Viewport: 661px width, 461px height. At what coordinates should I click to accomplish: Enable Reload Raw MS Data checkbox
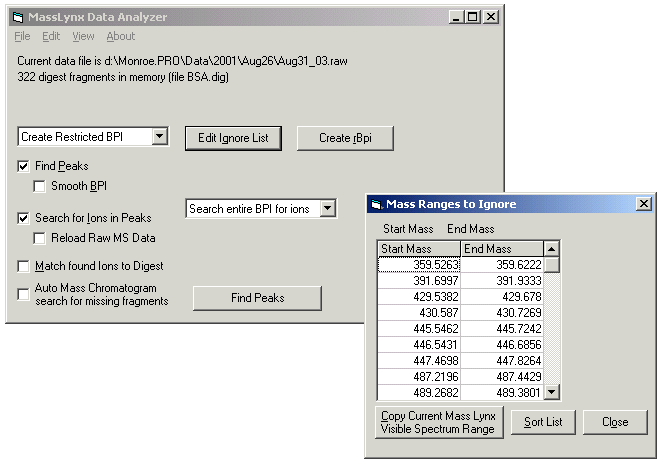click(39, 238)
